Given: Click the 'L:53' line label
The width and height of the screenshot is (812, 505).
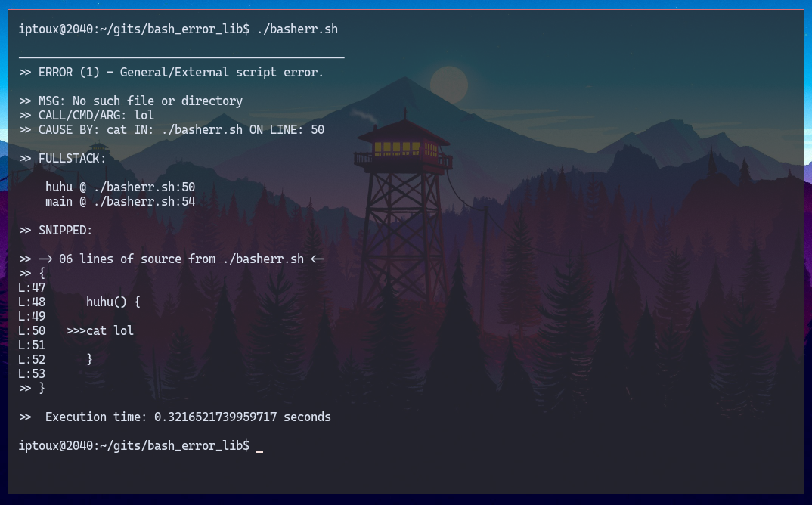Looking at the screenshot, I should [x=32, y=374].
